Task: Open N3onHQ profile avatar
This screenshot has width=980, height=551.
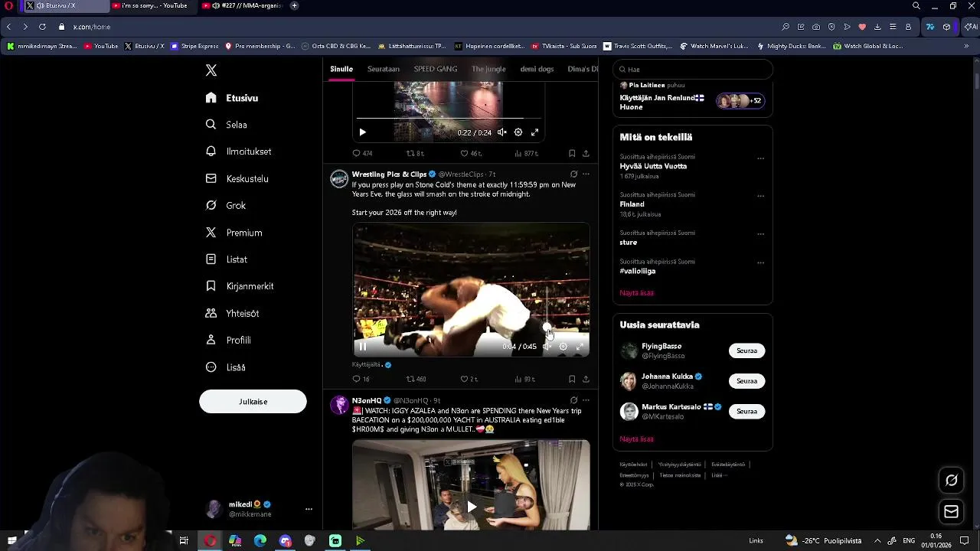Action: tap(339, 405)
